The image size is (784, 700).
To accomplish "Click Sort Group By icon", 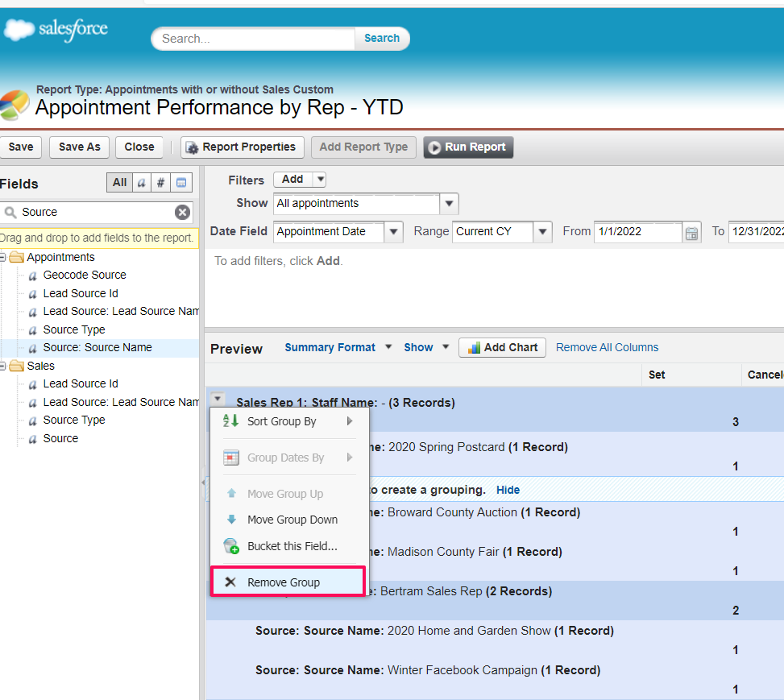I will (230, 421).
